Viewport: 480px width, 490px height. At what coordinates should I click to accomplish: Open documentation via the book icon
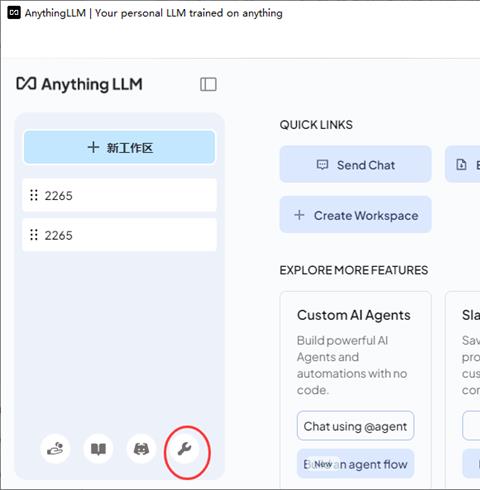(98, 449)
